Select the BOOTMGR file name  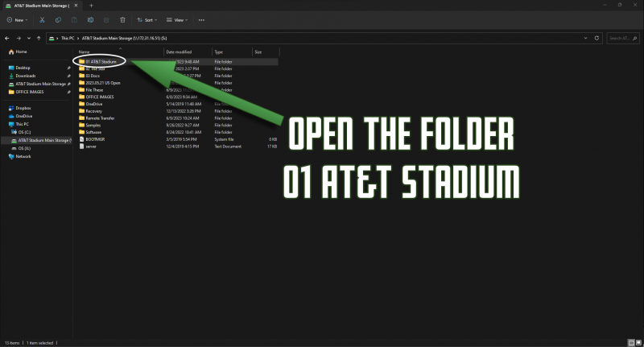pos(95,139)
